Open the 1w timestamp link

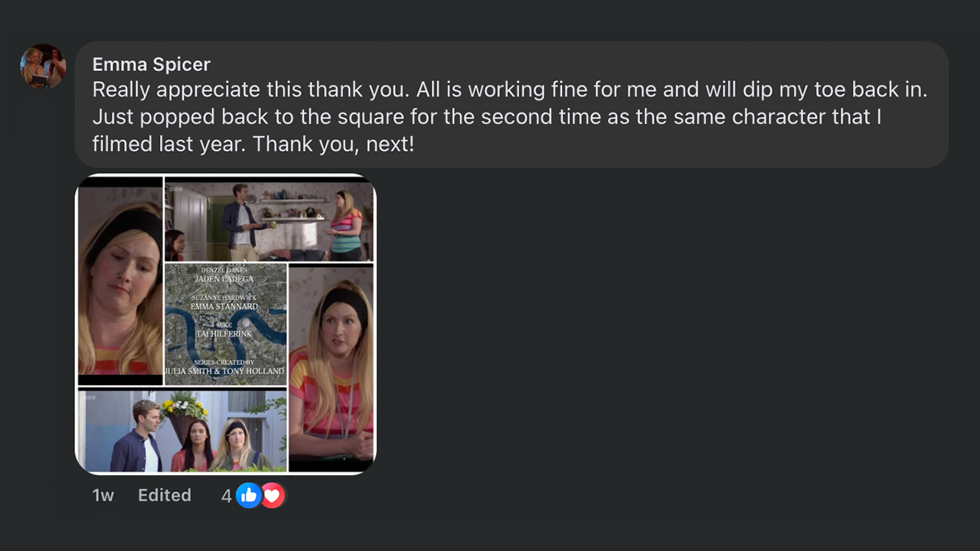coord(103,495)
